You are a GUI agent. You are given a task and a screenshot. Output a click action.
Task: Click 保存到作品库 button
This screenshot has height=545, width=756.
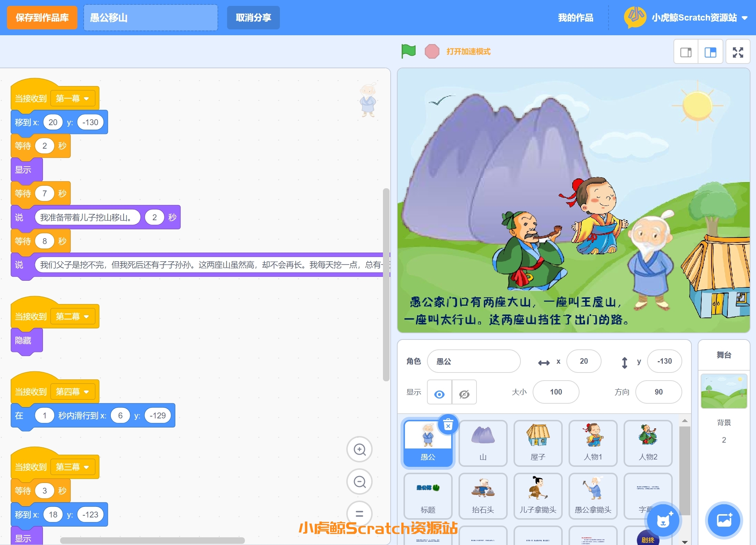(x=42, y=18)
